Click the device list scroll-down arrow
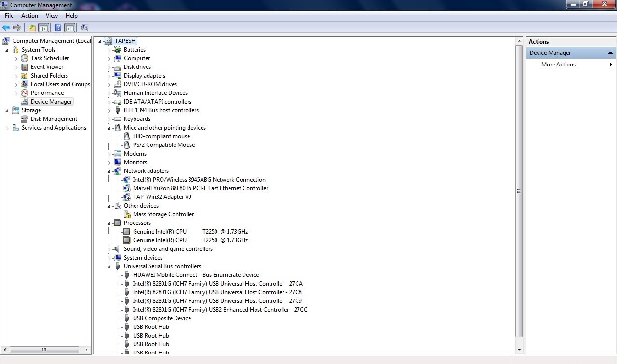 519,350
